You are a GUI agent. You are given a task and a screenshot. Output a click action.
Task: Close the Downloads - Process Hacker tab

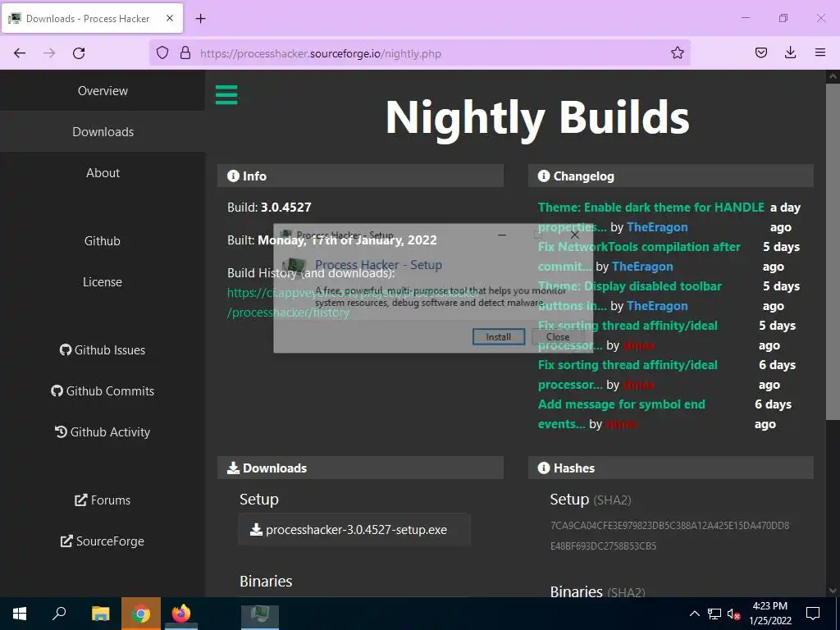pyautogui.click(x=170, y=18)
